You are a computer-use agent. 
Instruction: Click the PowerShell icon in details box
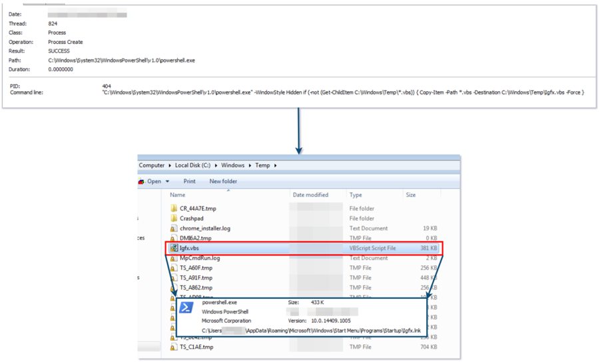pos(187,307)
